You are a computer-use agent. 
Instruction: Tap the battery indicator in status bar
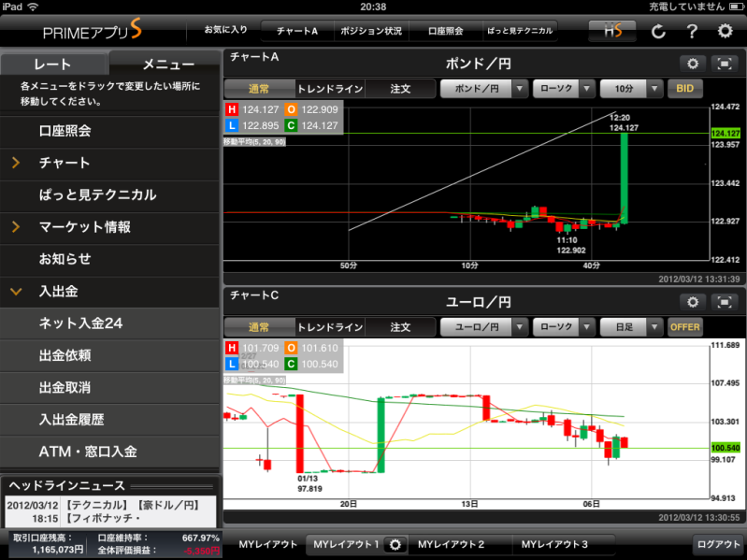[734, 7]
